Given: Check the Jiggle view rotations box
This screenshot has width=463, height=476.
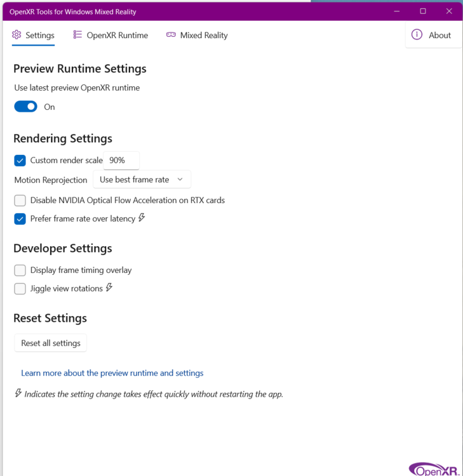Looking at the screenshot, I should [20, 288].
